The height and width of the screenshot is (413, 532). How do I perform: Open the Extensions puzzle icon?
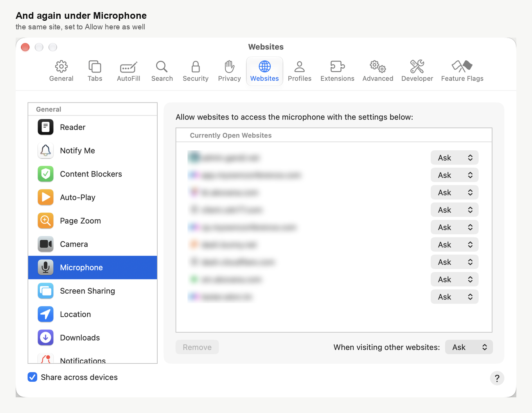(337, 67)
